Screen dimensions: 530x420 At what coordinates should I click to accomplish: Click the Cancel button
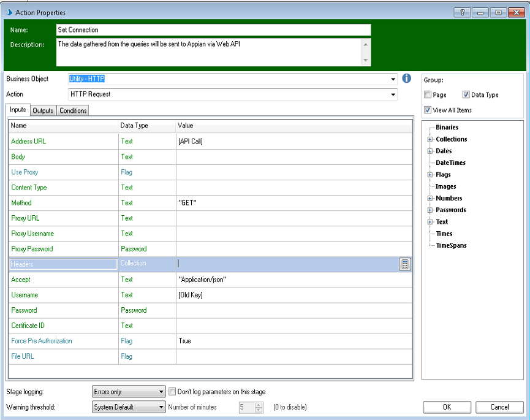tap(500, 407)
